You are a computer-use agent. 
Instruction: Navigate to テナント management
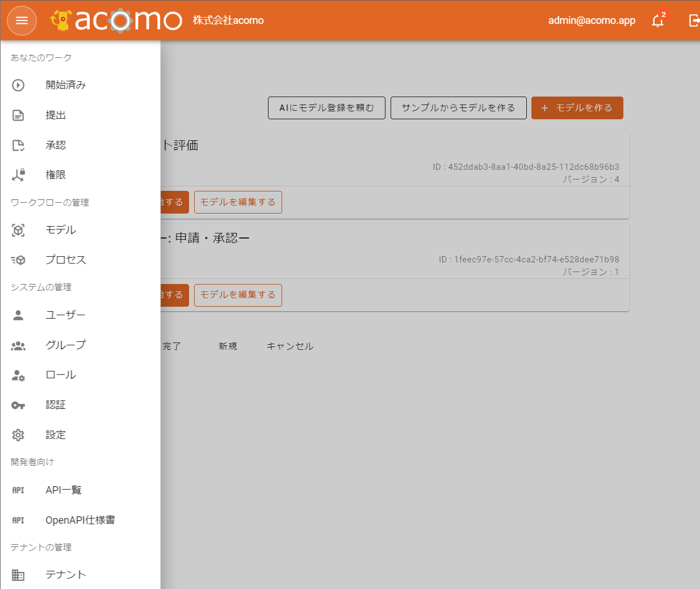pos(66,575)
